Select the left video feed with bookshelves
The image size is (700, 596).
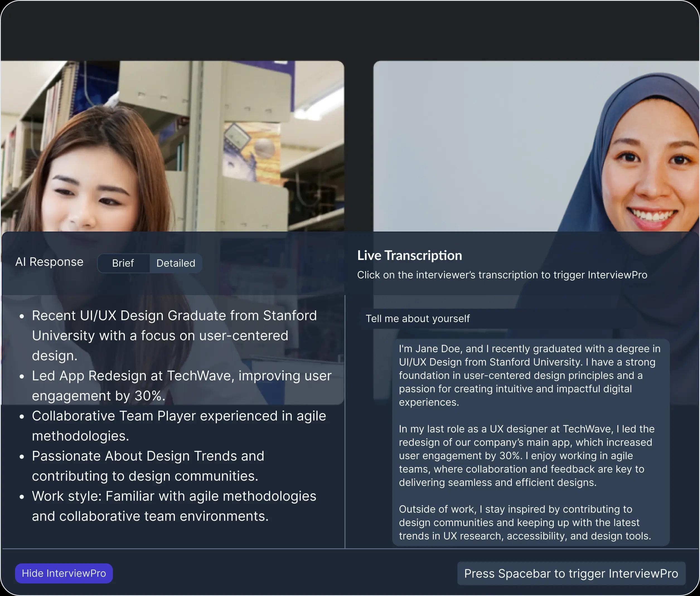pyautogui.click(x=172, y=145)
